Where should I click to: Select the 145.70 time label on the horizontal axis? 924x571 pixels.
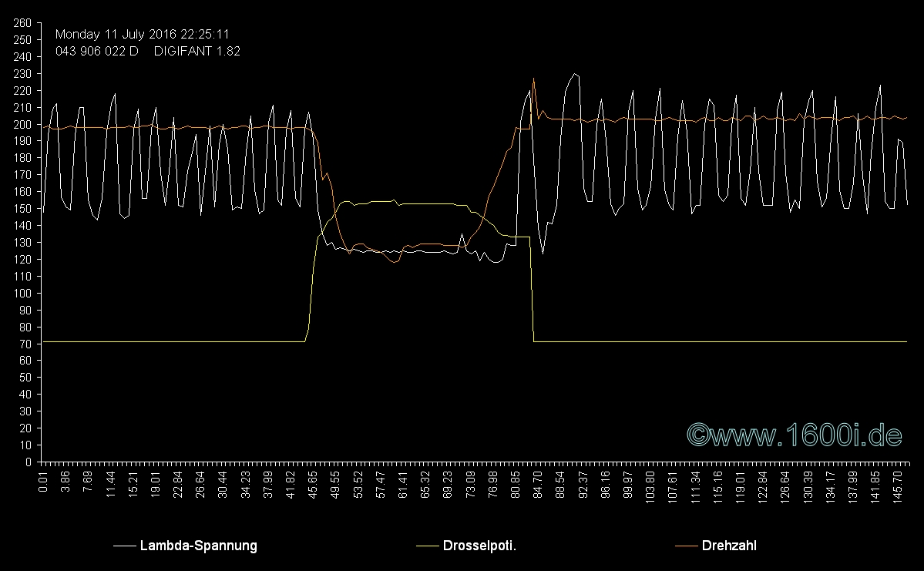coord(897,484)
